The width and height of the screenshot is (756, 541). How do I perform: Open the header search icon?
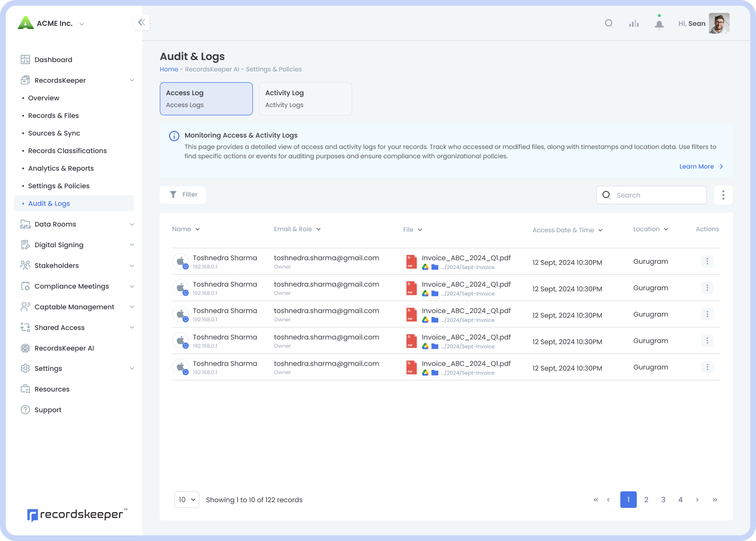pyautogui.click(x=609, y=23)
